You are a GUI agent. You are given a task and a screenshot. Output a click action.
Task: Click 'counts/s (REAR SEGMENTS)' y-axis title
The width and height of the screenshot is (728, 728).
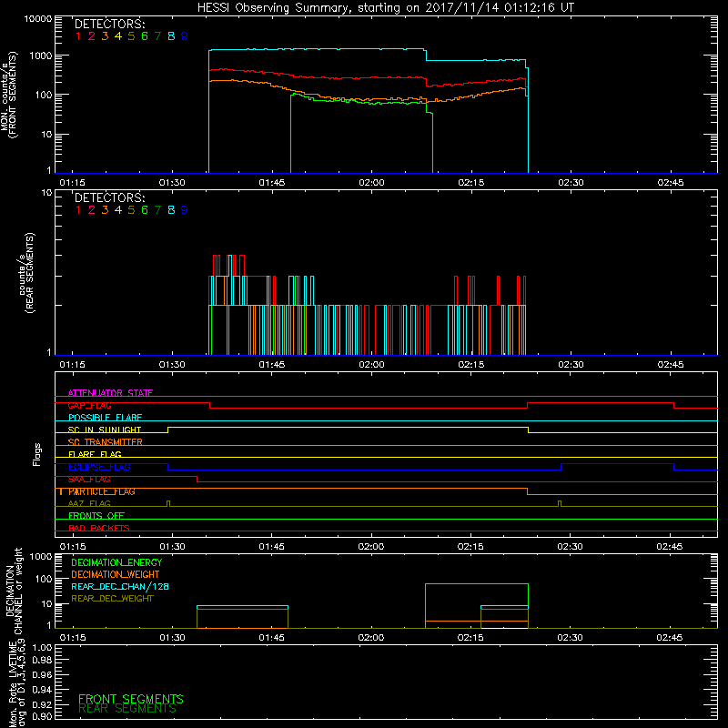pos(26,272)
